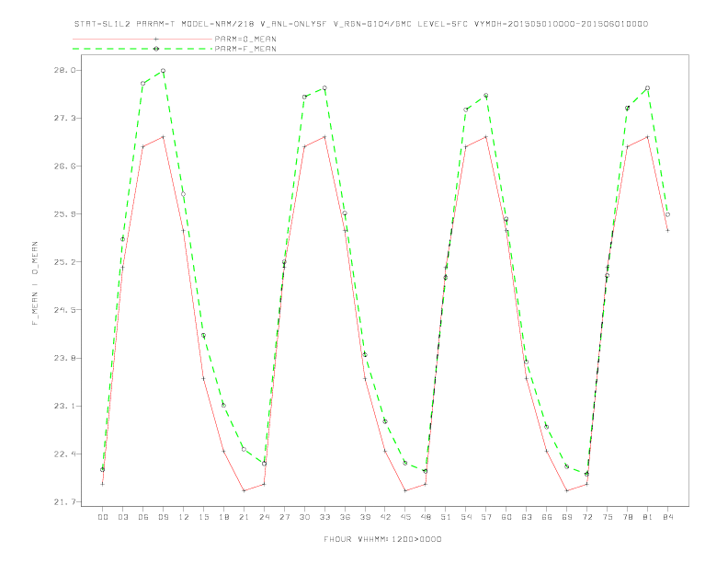This screenshot has width=728, height=563.
Task: Click x-axis tick label 57
Action: tap(486, 517)
